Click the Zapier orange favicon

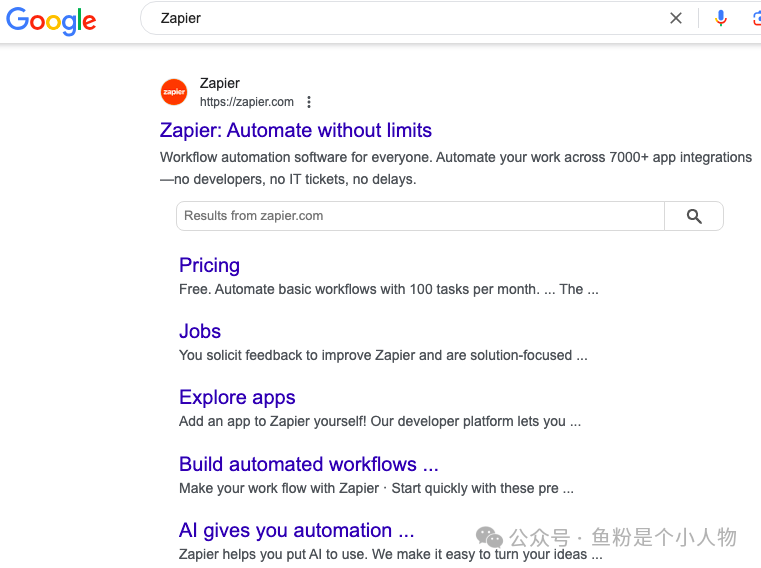[x=174, y=92]
